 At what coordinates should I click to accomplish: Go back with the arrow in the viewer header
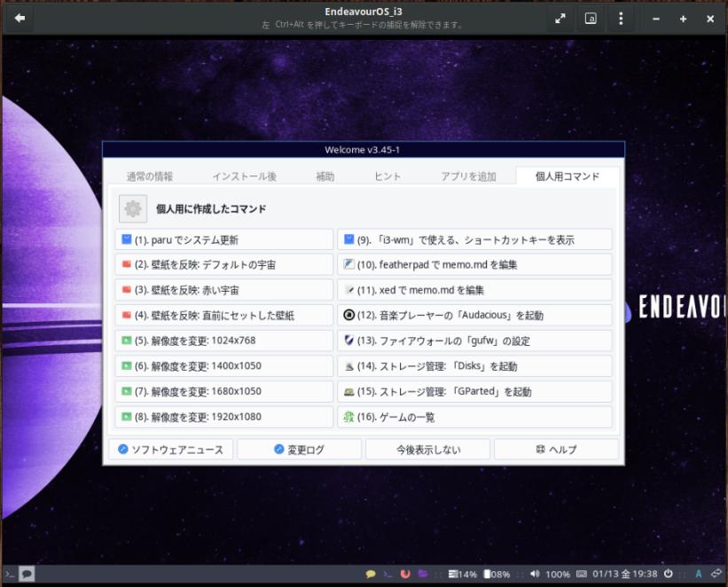(x=20, y=18)
